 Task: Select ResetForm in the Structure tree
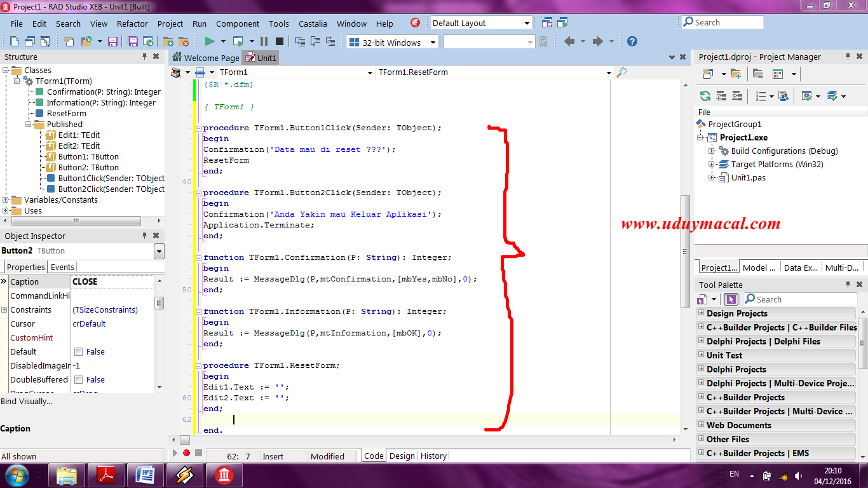pos(66,114)
